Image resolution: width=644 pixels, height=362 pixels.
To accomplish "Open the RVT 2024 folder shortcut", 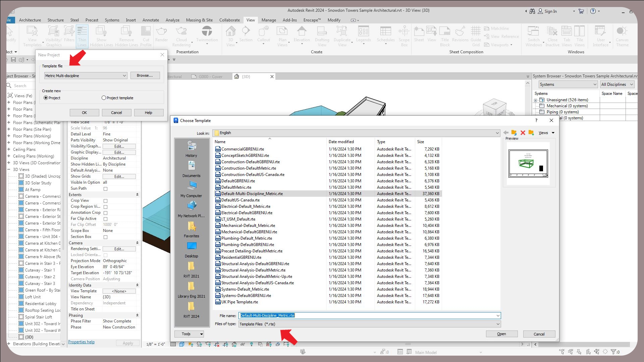I will point(191,309).
